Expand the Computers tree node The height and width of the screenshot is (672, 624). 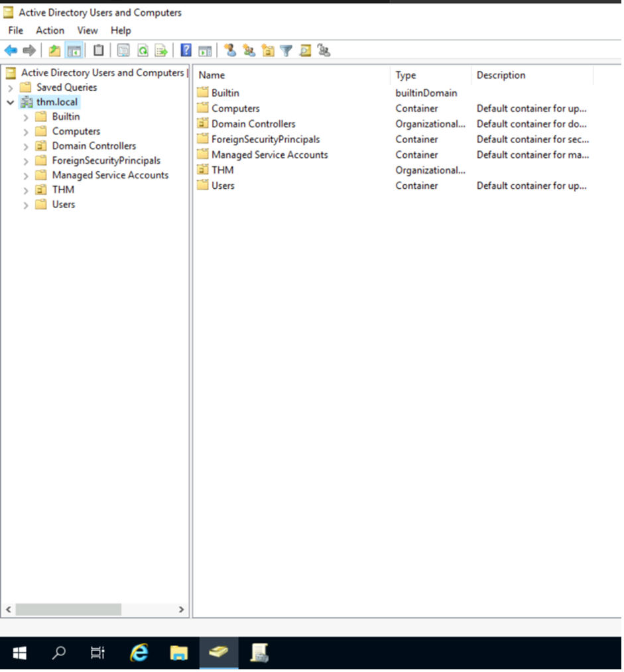click(26, 132)
